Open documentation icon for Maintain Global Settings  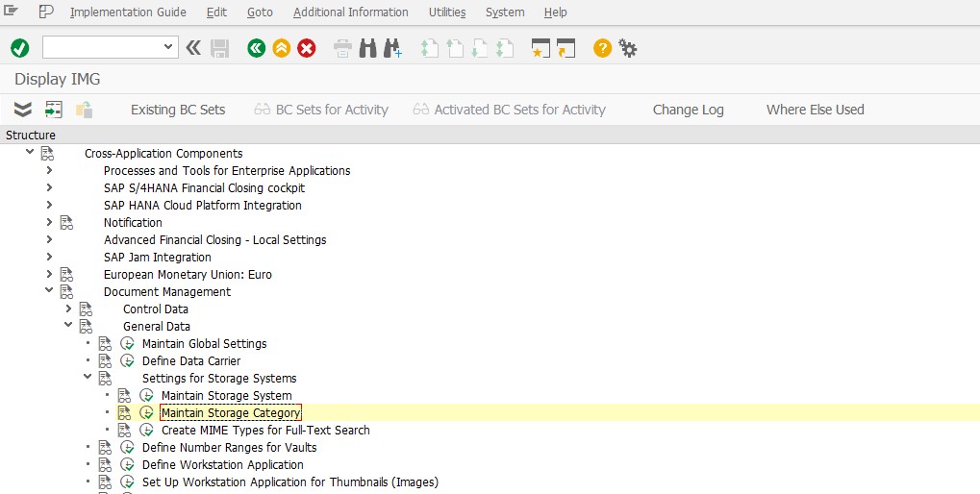[105, 343]
